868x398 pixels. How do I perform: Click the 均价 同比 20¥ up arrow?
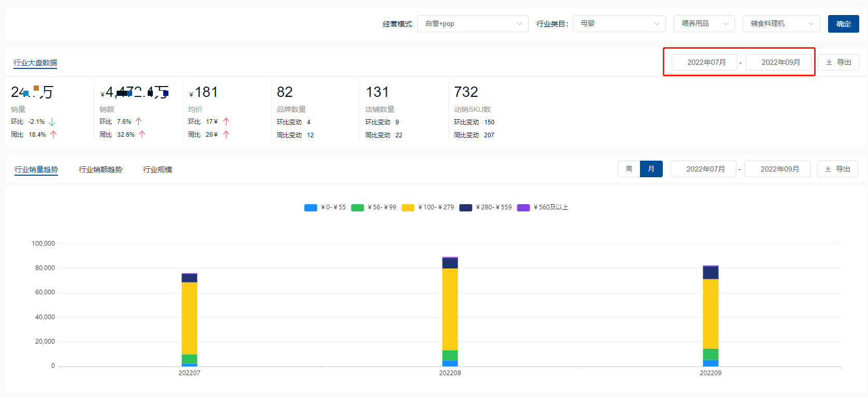[226, 135]
